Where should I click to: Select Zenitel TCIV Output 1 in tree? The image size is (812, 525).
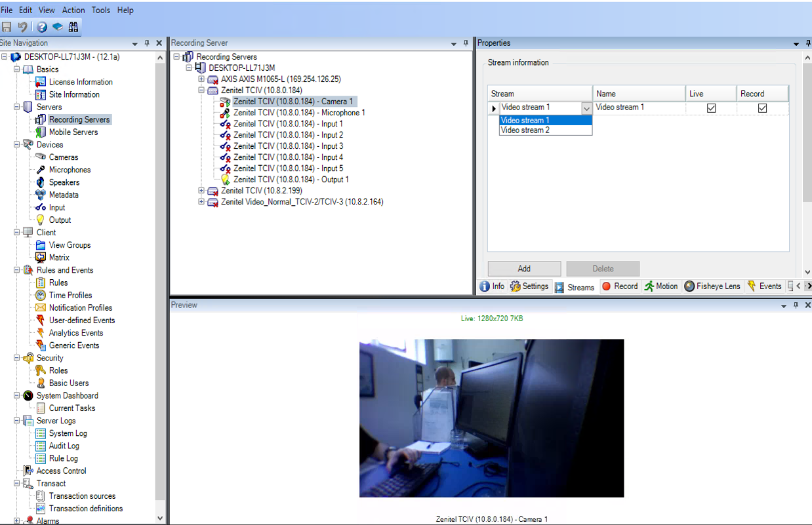click(x=291, y=180)
